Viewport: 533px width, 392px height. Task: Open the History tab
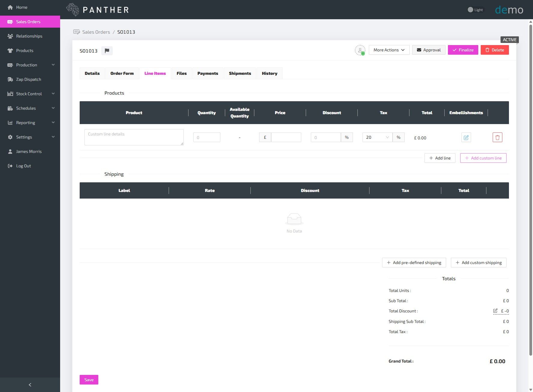[269, 73]
